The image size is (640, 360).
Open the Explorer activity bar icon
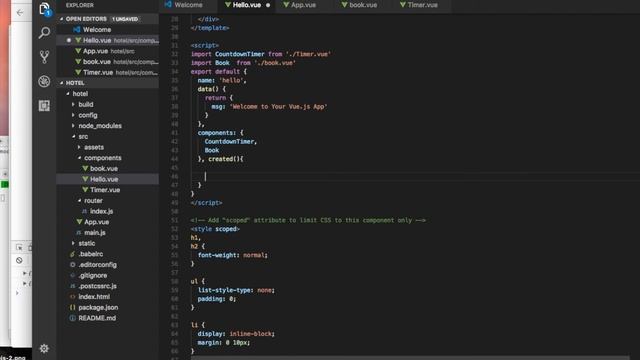click(x=44, y=9)
